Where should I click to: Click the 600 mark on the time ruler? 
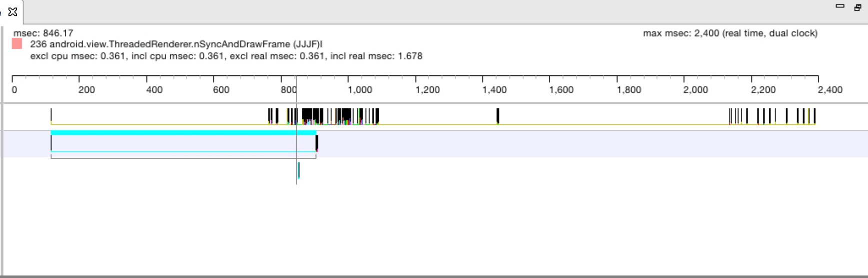click(x=221, y=90)
